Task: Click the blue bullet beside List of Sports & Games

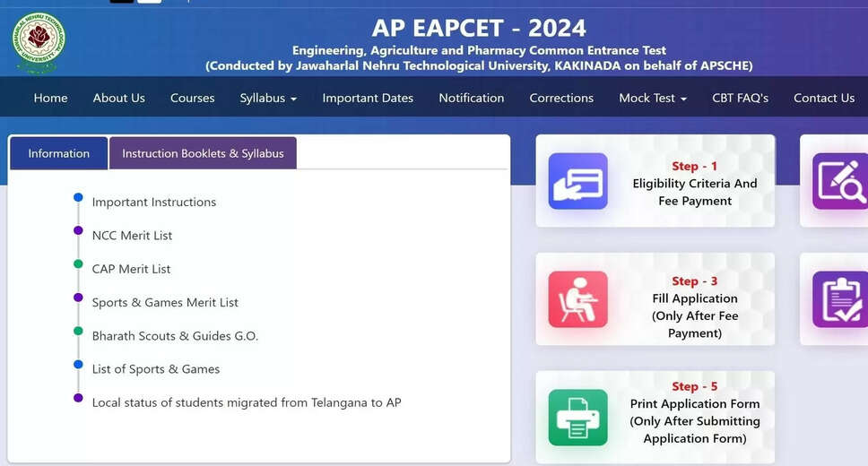Action: tap(78, 365)
